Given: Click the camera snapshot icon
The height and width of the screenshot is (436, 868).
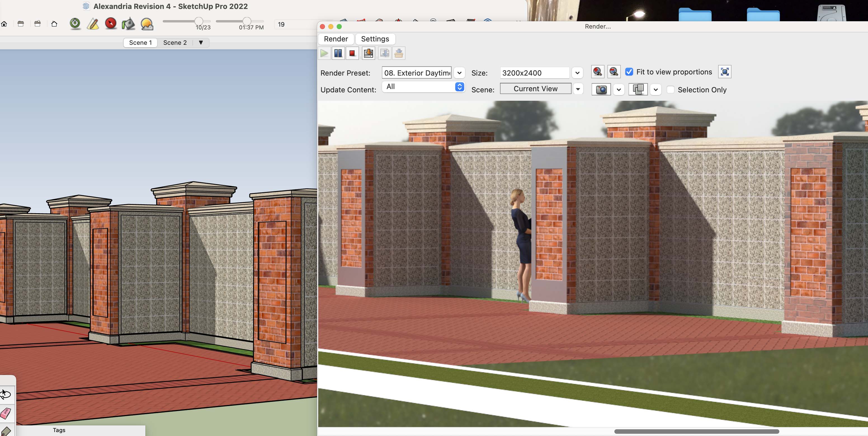Looking at the screenshot, I should click(x=601, y=89).
